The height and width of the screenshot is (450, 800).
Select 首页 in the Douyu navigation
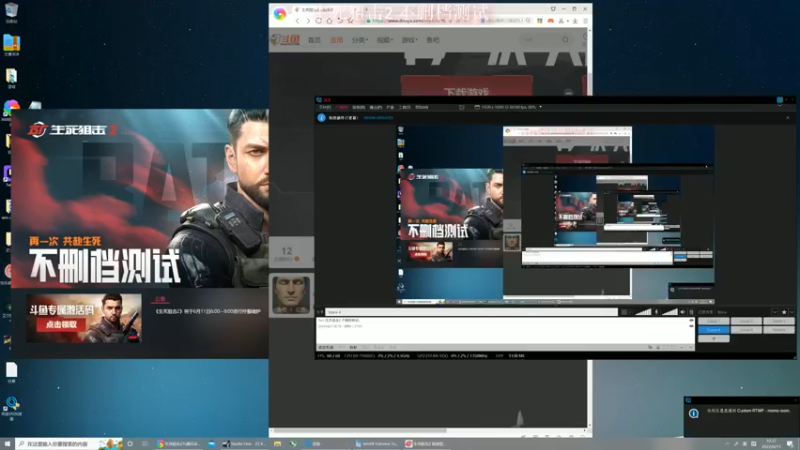pyautogui.click(x=314, y=40)
